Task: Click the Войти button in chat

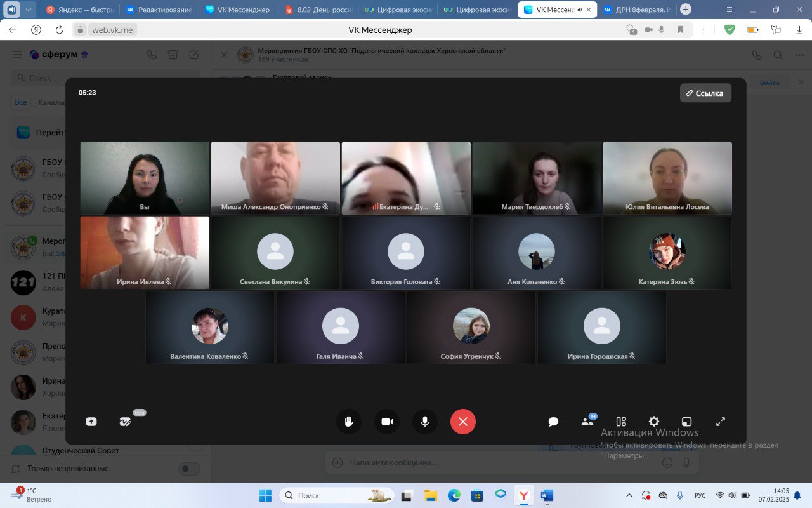Action: pyautogui.click(x=769, y=83)
